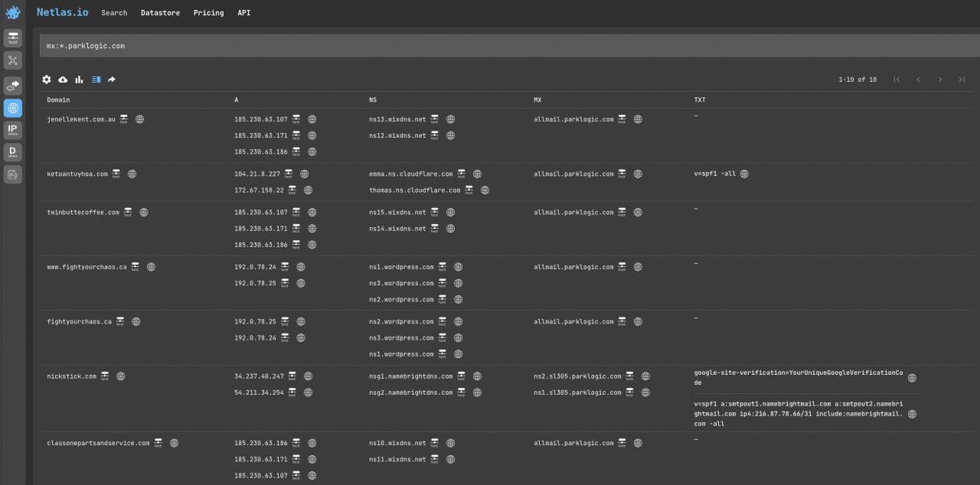Click the Netlas blue mascot logo

point(12,12)
